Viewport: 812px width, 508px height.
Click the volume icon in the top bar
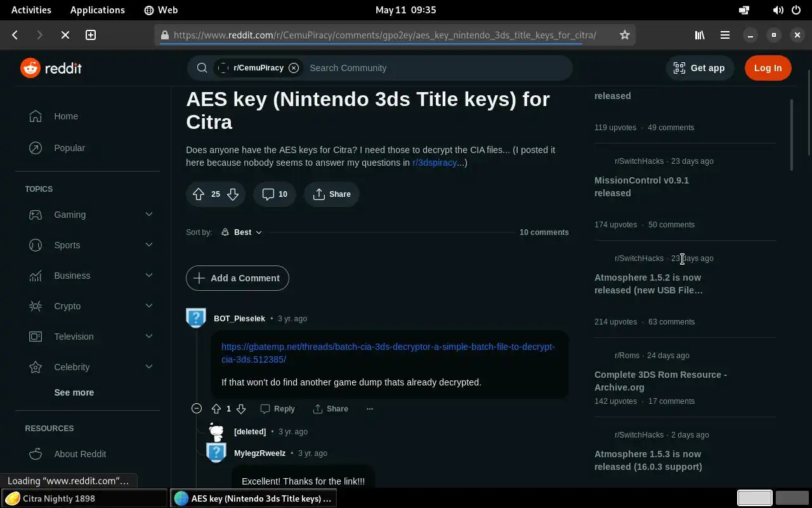click(778, 10)
